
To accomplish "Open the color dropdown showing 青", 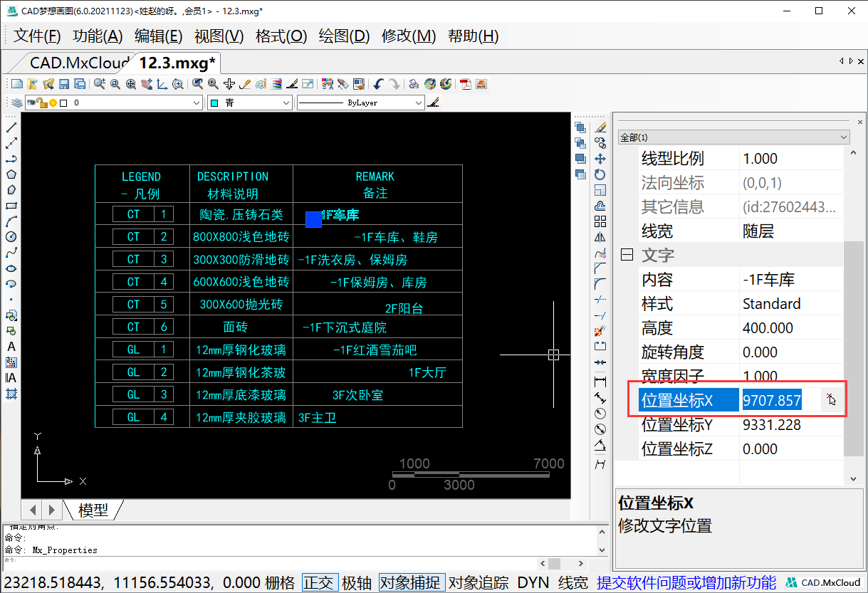I will (x=249, y=103).
